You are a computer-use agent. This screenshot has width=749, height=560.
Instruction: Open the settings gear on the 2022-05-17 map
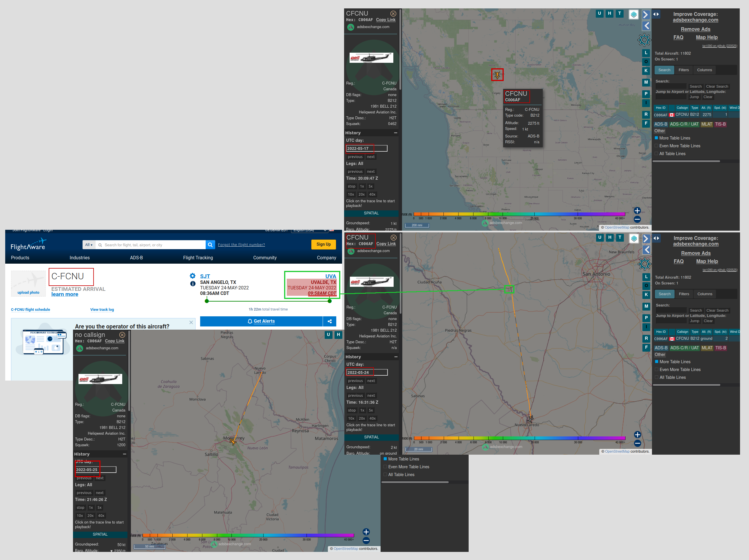click(x=644, y=40)
